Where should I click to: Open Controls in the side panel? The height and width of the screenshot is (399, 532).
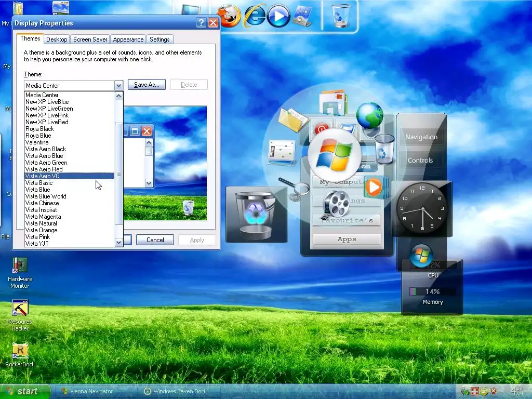point(420,161)
